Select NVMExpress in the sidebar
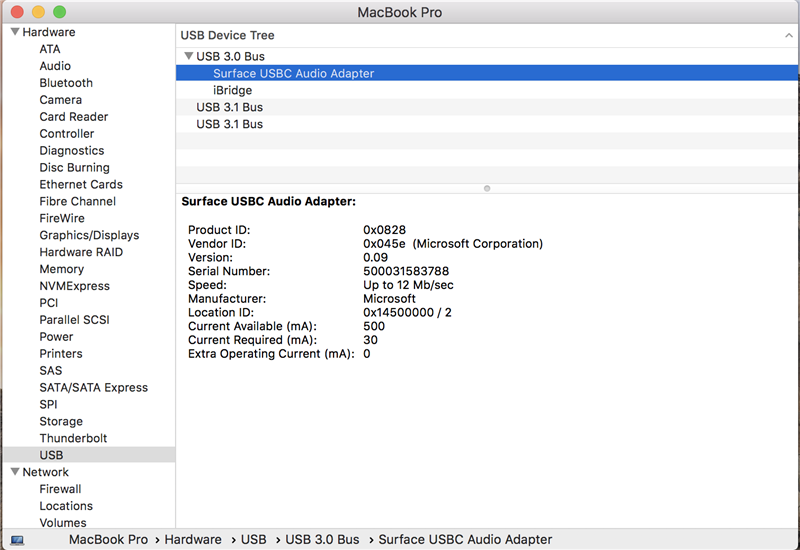 [x=74, y=286]
